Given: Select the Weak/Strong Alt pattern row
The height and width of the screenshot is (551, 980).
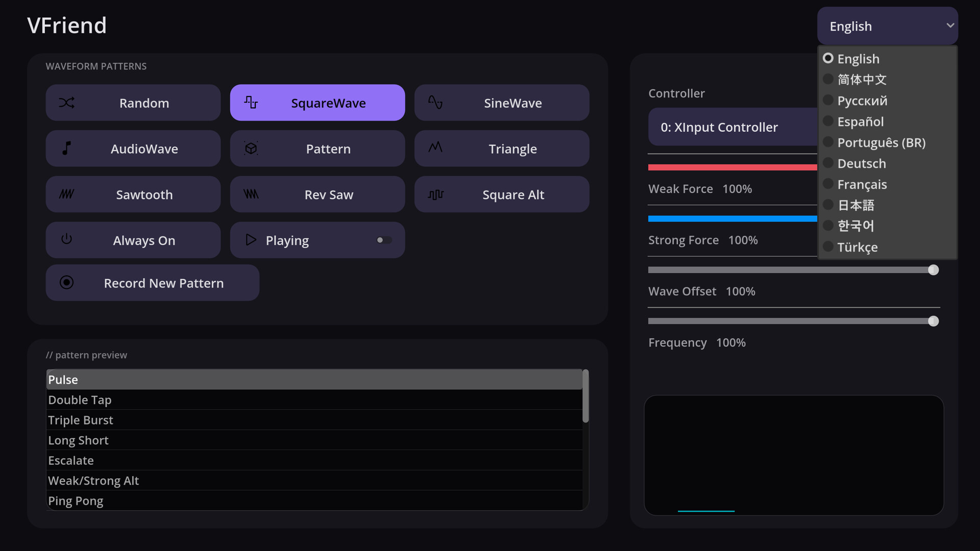Looking at the screenshot, I should (x=314, y=481).
